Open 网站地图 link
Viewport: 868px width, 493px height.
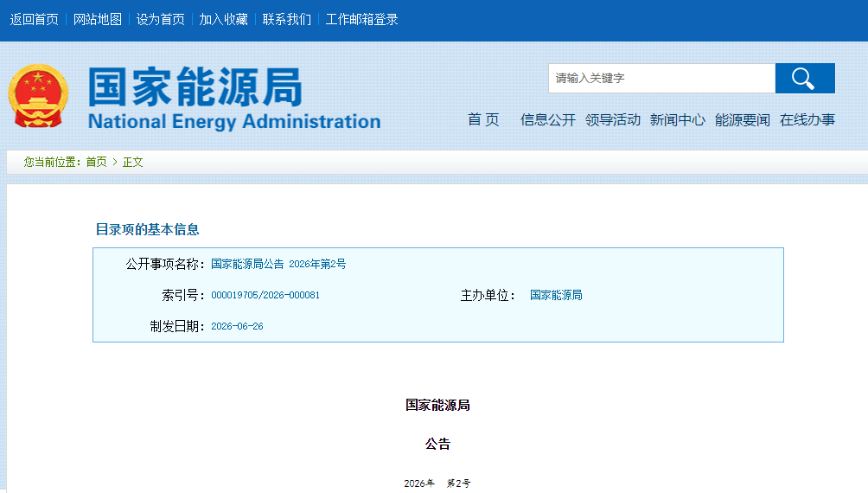(98, 19)
